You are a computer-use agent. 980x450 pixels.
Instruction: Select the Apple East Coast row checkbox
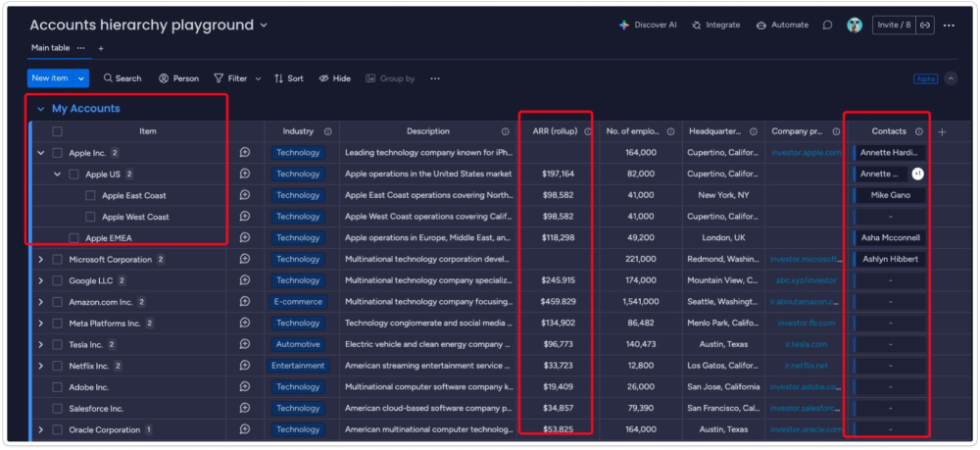pos(90,196)
